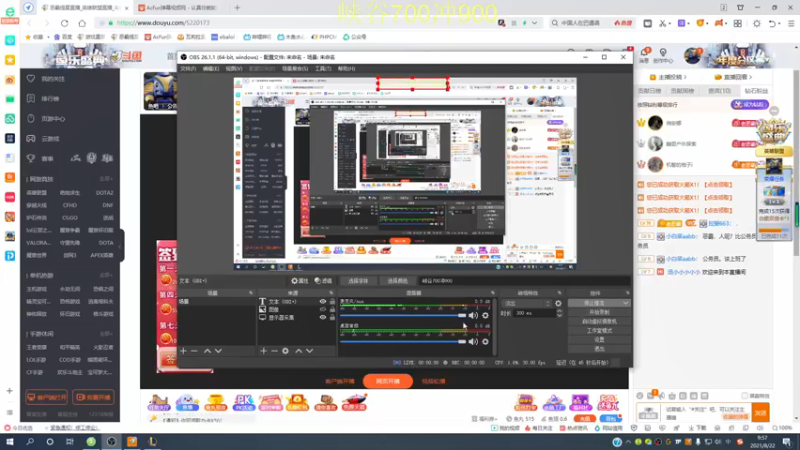The height and width of the screenshot is (450, 800).
Task: Open a new browser tab
Action: [x=237, y=8]
